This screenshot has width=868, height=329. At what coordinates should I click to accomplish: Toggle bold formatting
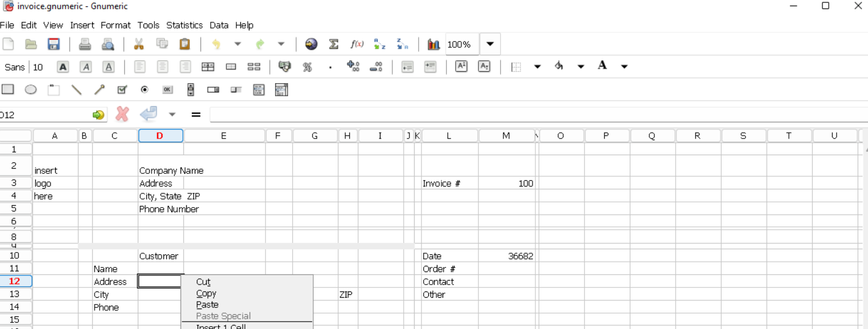click(63, 67)
